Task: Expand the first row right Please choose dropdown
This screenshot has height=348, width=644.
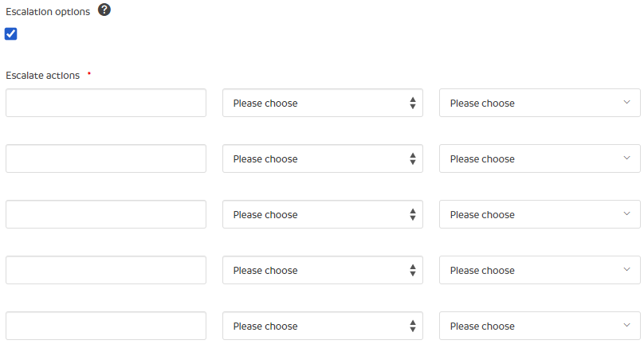Action: click(x=539, y=103)
